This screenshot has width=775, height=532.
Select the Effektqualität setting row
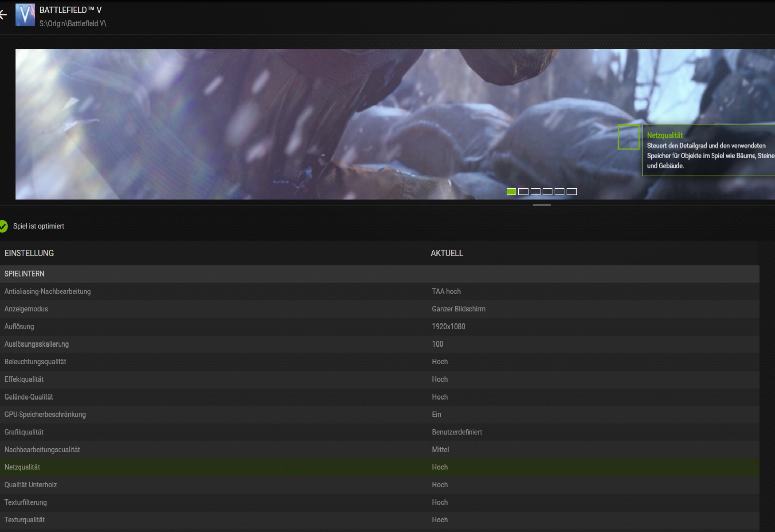coord(380,379)
